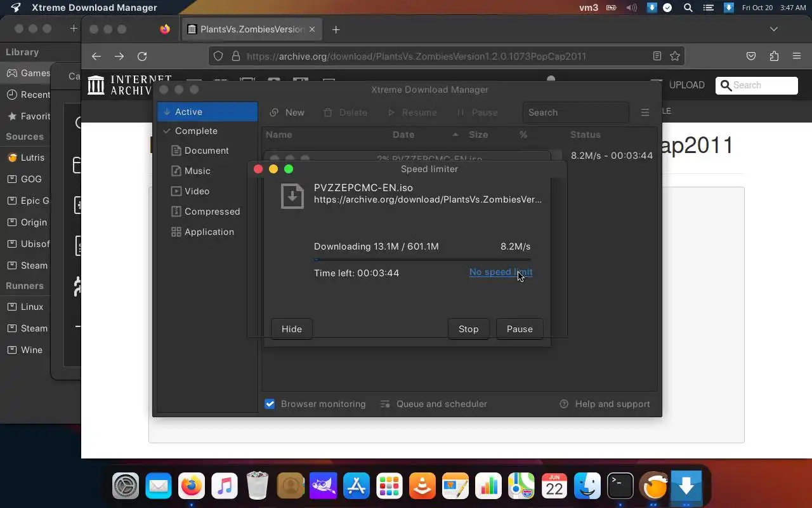Screen dimensions: 812x508
Task: Open Terminal from the dock
Action: click(620, 487)
